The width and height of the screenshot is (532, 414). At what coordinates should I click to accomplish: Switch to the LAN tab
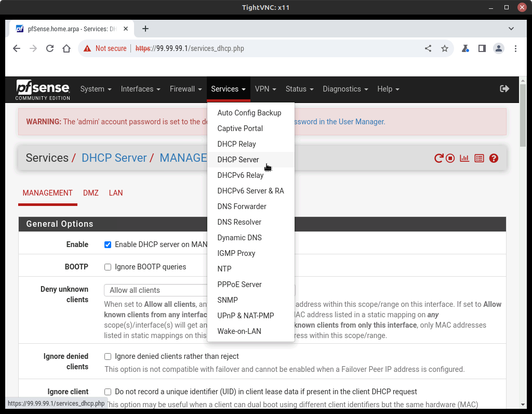click(x=116, y=193)
